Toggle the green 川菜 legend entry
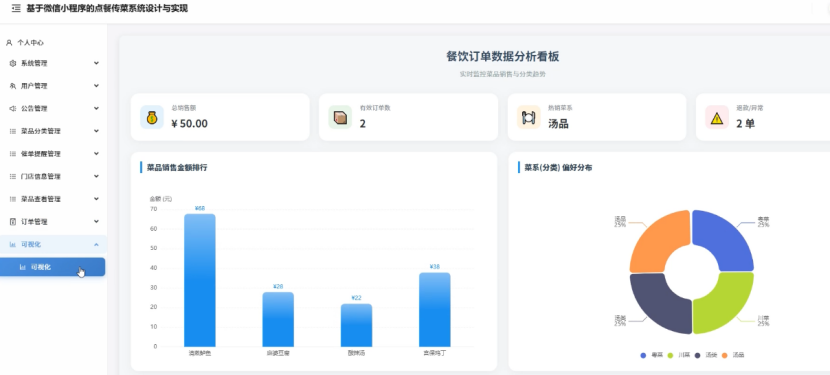830x375 pixels. pos(679,355)
